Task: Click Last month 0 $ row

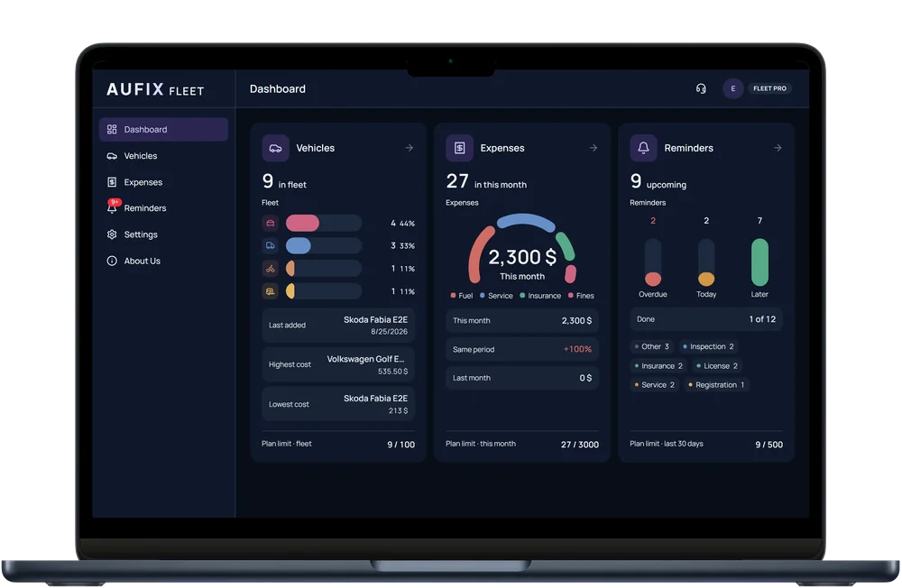Action: click(522, 378)
